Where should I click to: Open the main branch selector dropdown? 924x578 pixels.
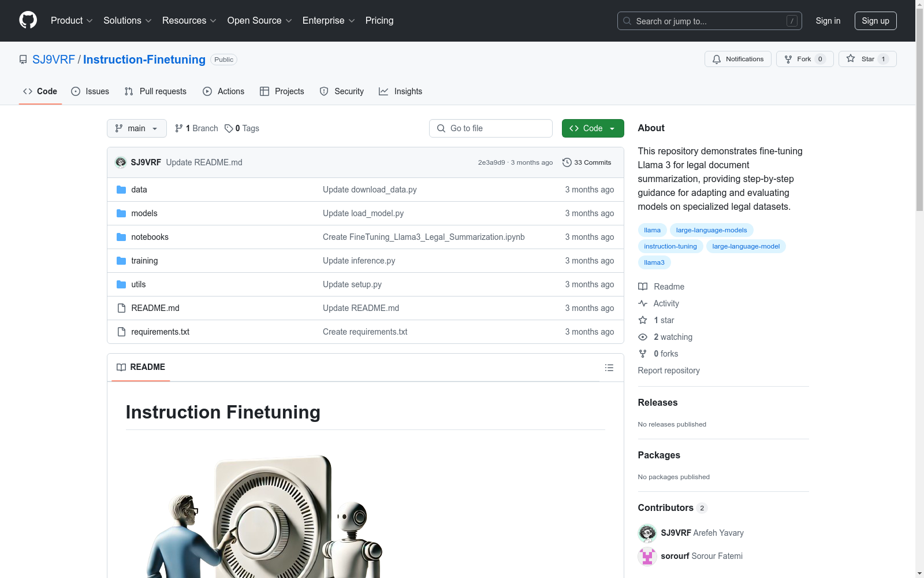[137, 128]
